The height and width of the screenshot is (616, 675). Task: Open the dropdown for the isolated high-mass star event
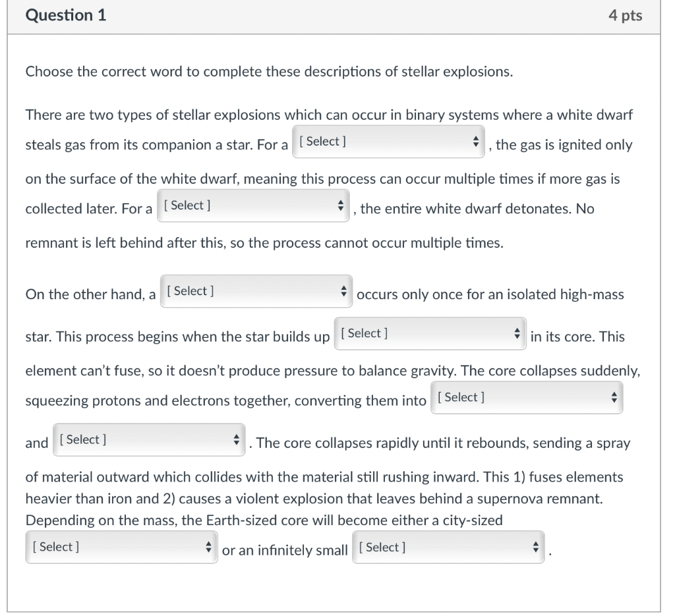pyautogui.click(x=256, y=291)
